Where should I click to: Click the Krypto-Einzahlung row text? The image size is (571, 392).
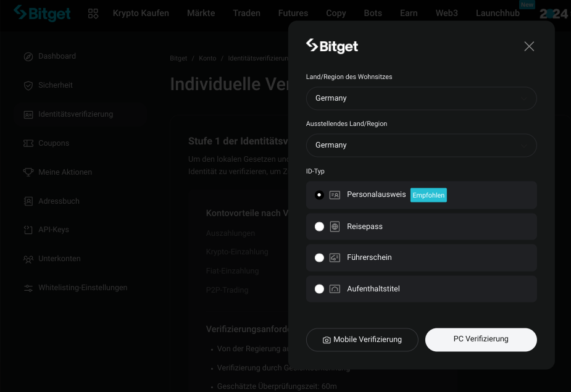(237, 252)
